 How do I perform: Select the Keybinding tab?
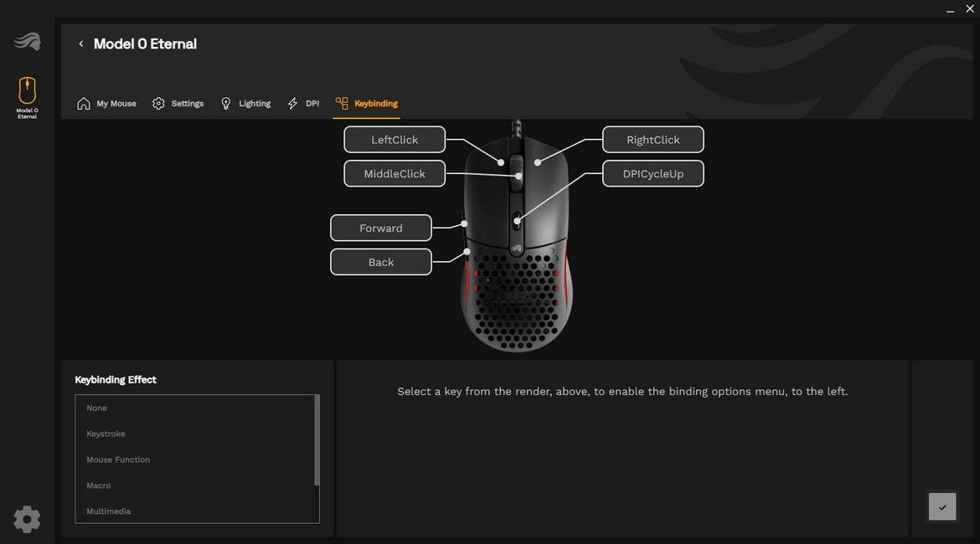point(366,104)
